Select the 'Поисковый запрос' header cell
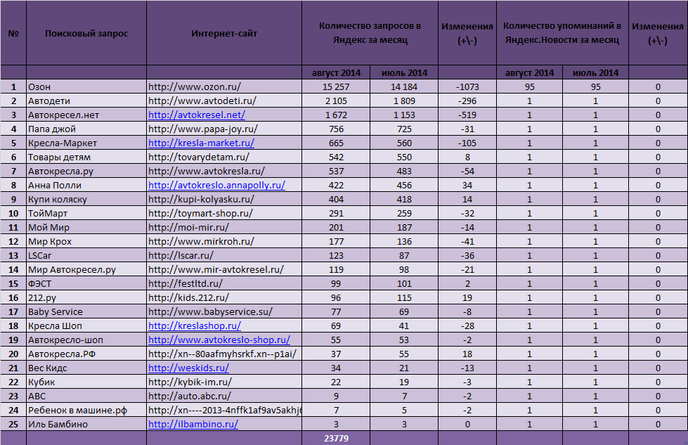688x445 pixels. (x=86, y=33)
